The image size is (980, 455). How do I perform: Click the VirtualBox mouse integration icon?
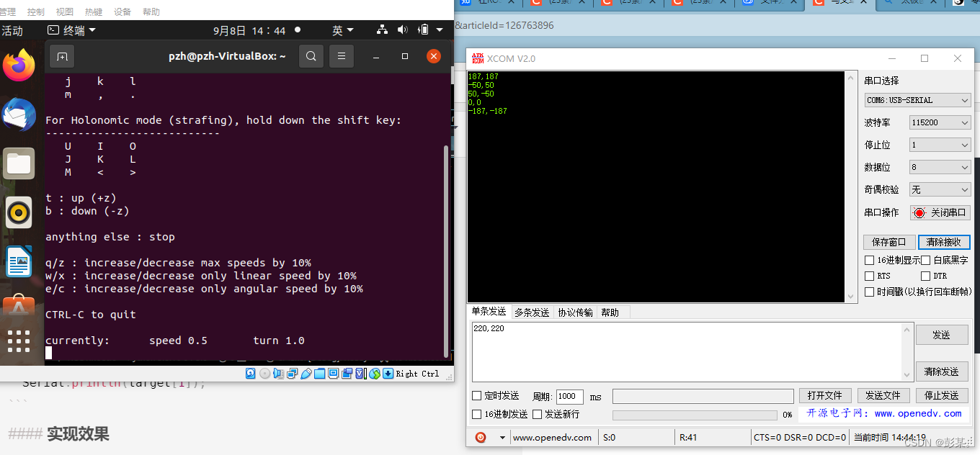click(x=374, y=374)
